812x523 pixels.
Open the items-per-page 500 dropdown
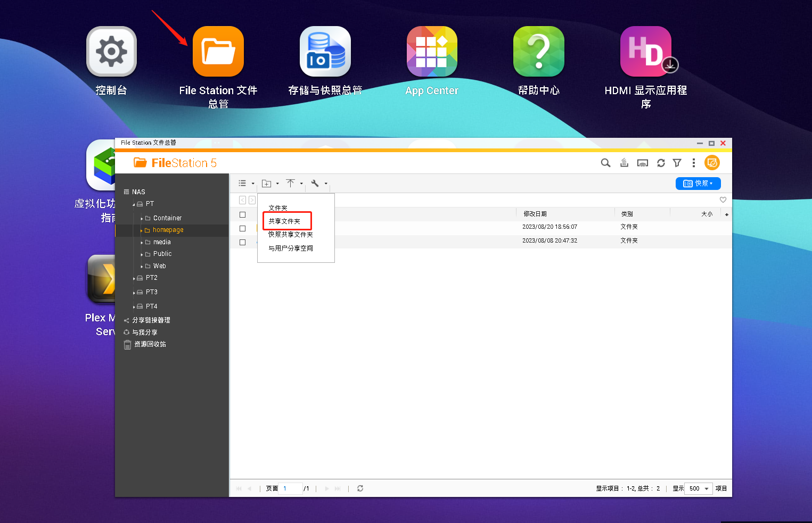coord(698,488)
